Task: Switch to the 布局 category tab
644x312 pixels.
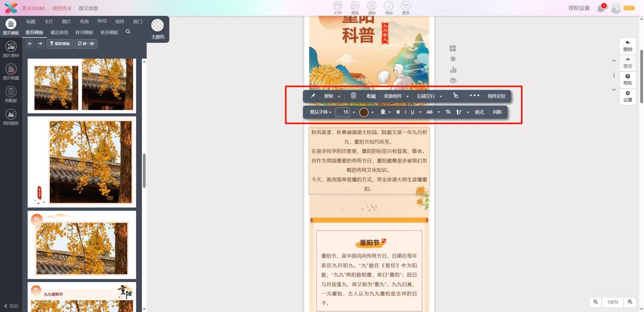Action: [84, 21]
